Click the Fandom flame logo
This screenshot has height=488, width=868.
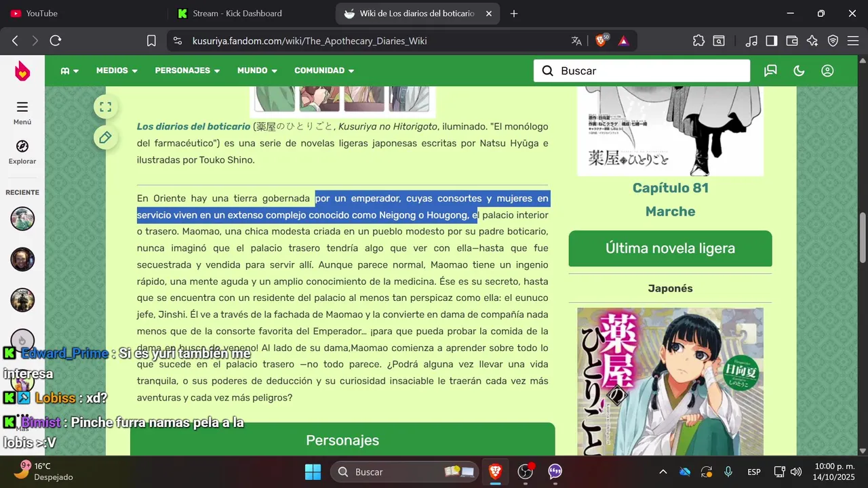(x=22, y=70)
